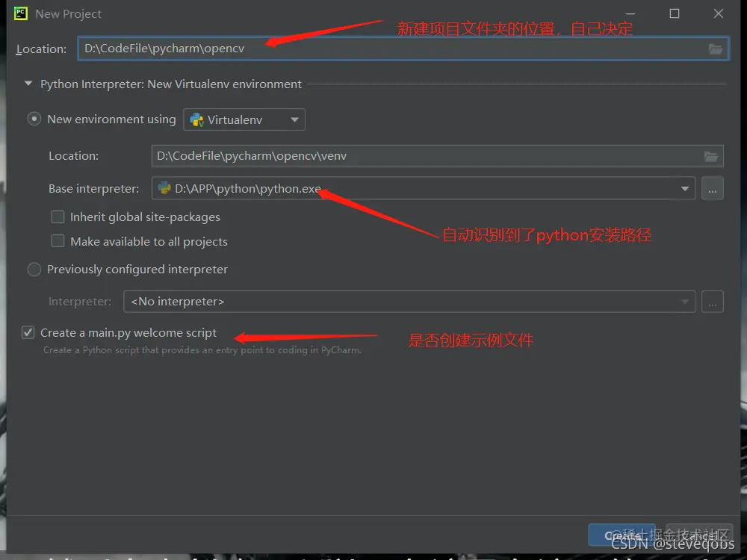Maximize the New Project window

point(674,13)
